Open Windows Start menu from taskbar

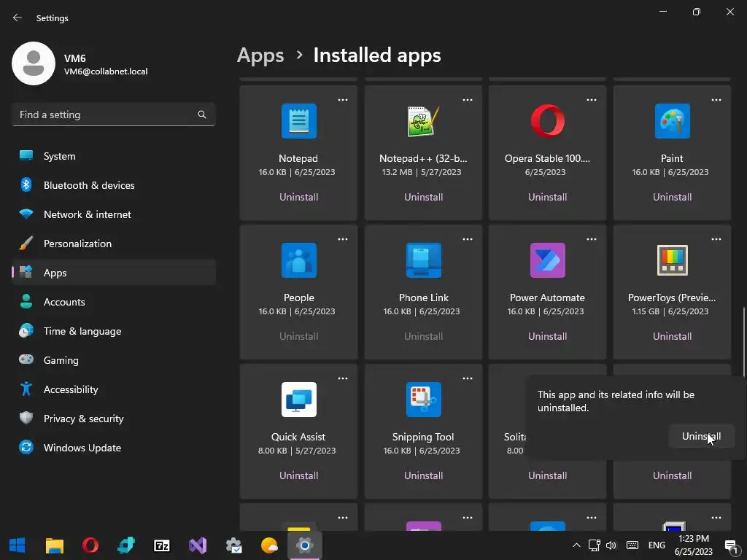18,545
